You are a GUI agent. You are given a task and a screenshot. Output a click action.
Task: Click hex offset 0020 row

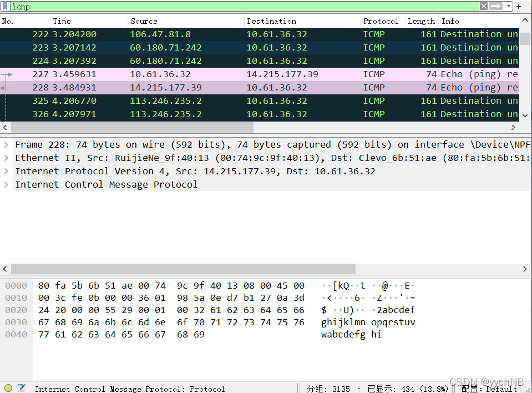(16, 310)
